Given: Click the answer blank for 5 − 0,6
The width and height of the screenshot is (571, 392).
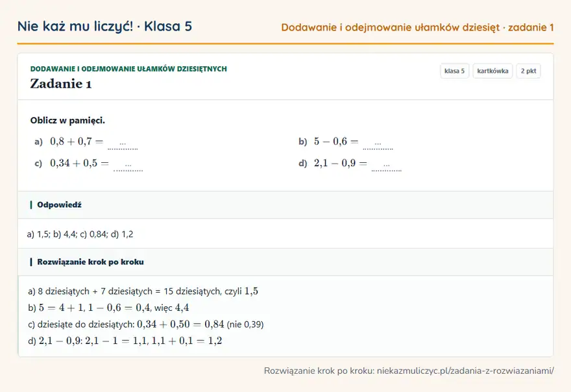Looking at the screenshot, I should [x=378, y=144].
